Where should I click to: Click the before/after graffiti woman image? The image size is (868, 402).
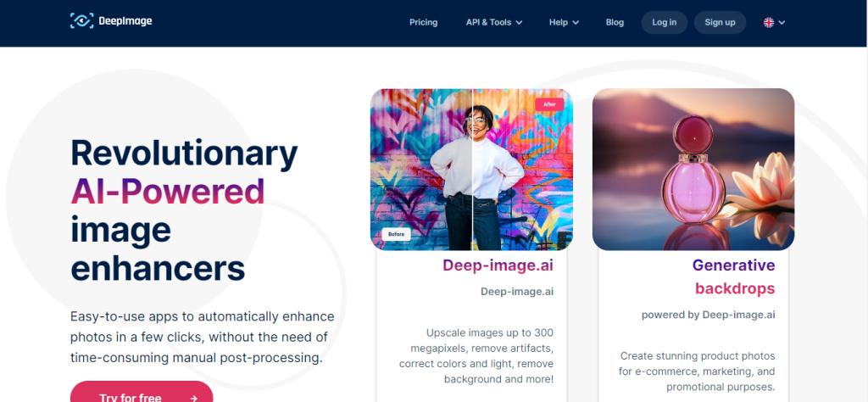(471, 170)
